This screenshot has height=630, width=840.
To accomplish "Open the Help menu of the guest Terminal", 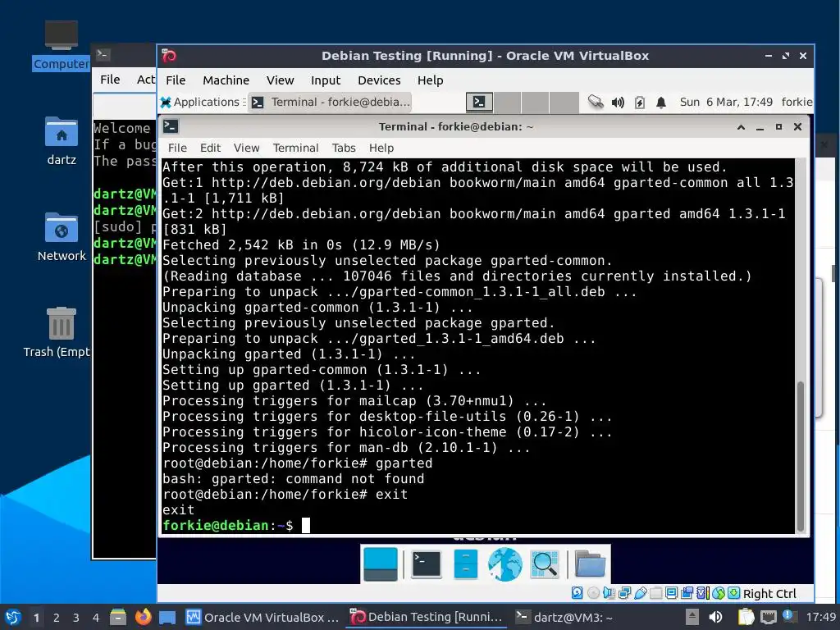I will [381, 148].
